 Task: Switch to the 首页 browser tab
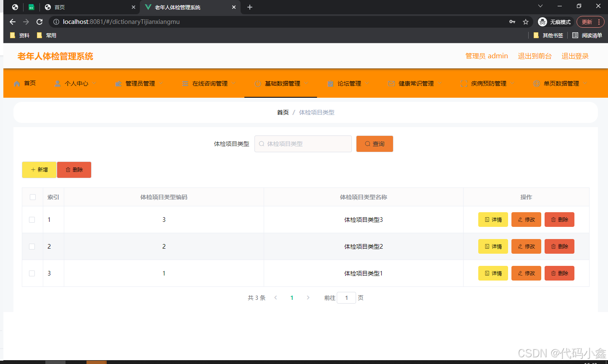pyautogui.click(x=90, y=7)
